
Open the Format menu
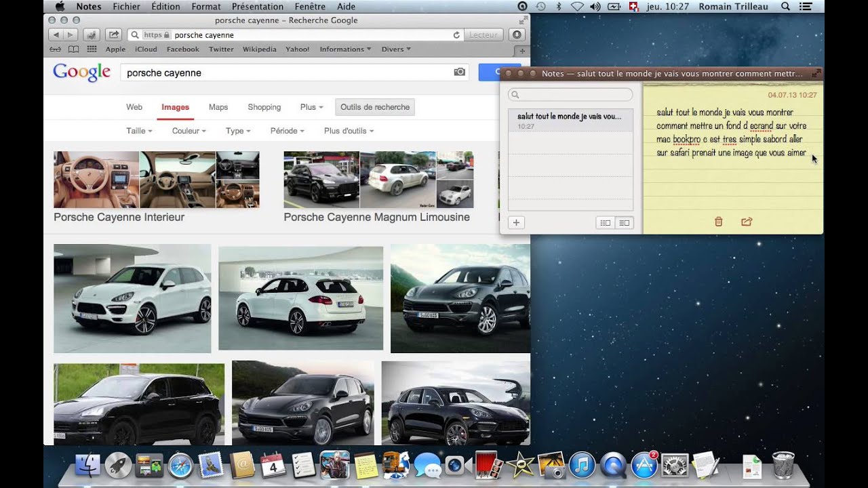tap(206, 6)
